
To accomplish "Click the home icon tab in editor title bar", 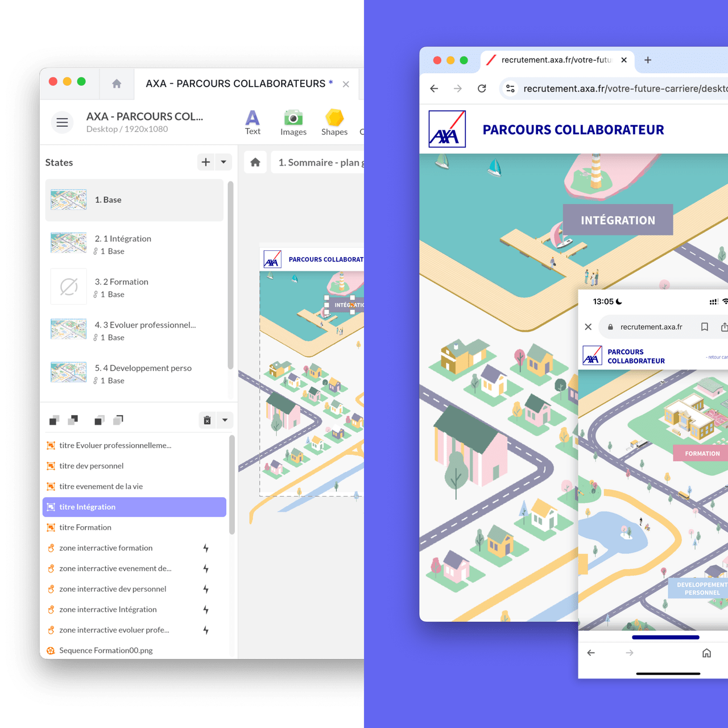I will click(117, 84).
